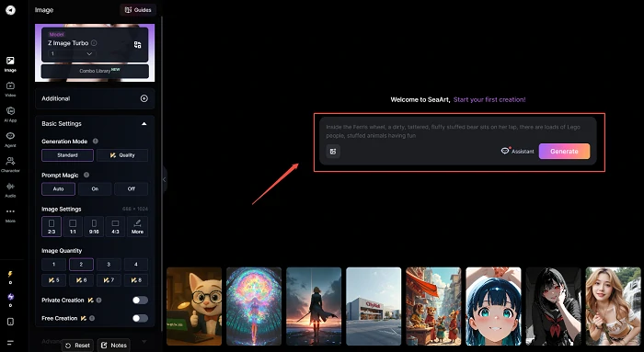Click the yellow lightning energy icon

tap(10, 274)
